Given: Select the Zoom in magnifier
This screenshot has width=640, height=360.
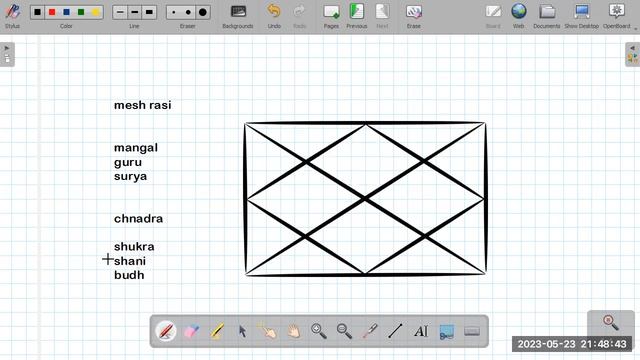Looking at the screenshot, I should (x=318, y=331).
